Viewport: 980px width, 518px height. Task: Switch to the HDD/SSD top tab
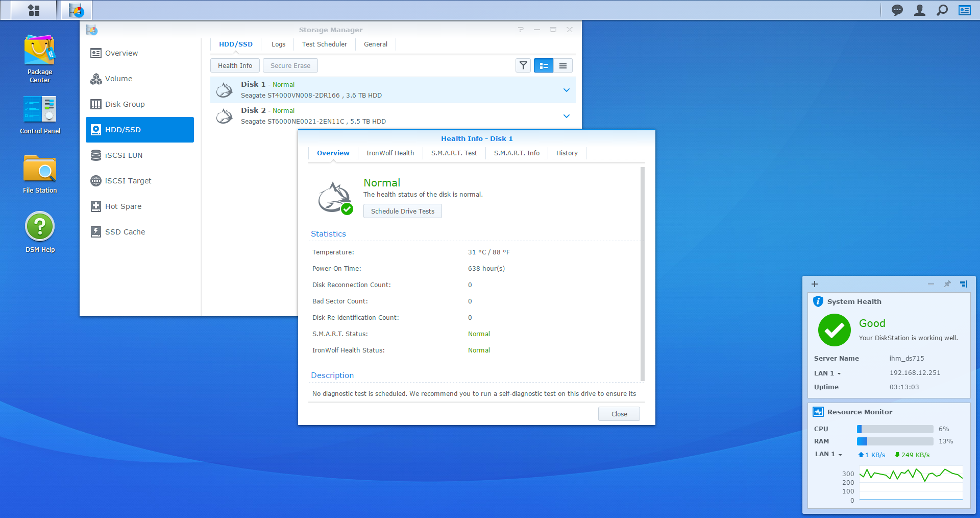click(x=236, y=44)
